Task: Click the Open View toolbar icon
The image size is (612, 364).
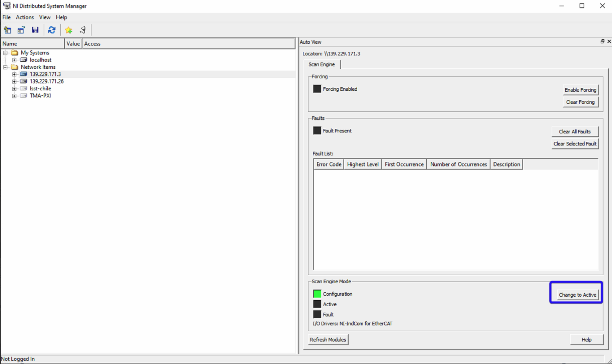Action: [x=21, y=30]
